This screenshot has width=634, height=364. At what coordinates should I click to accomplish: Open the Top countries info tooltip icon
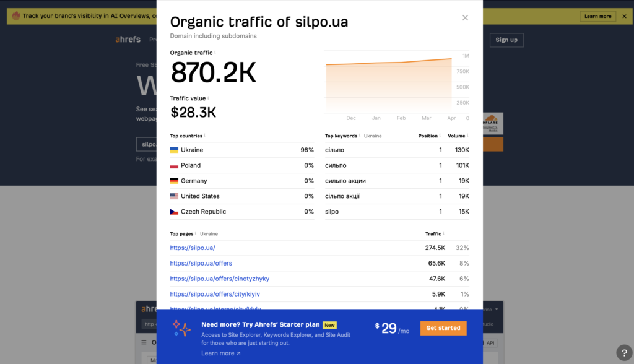point(205,135)
